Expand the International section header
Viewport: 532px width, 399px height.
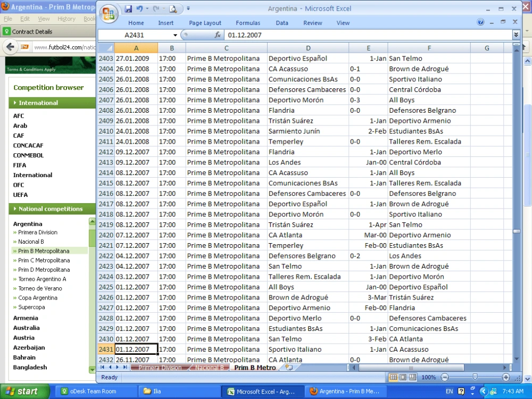tap(52, 103)
